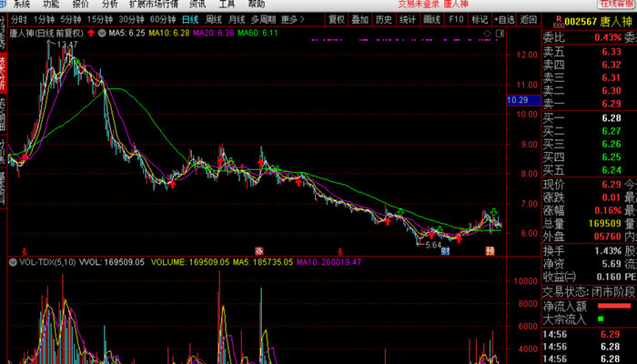Open the 分析 menu

pyautogui.click(x=110, y=4)
